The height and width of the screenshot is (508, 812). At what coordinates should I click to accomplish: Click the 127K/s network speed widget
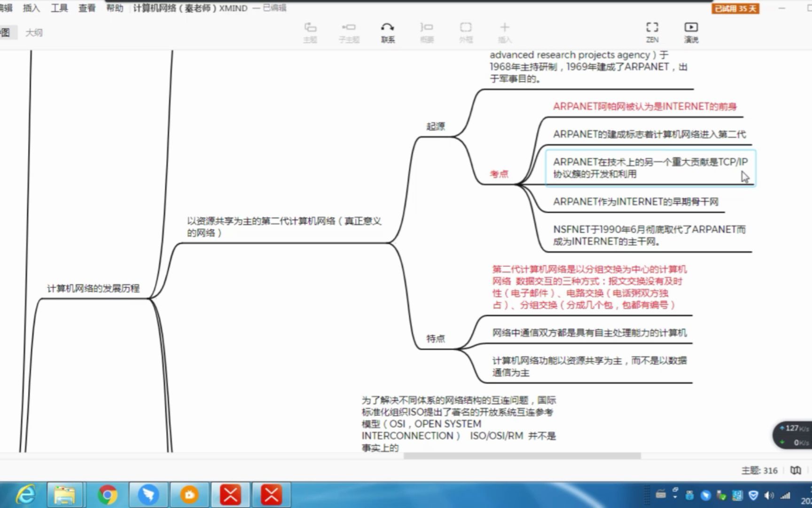[794, 435]
